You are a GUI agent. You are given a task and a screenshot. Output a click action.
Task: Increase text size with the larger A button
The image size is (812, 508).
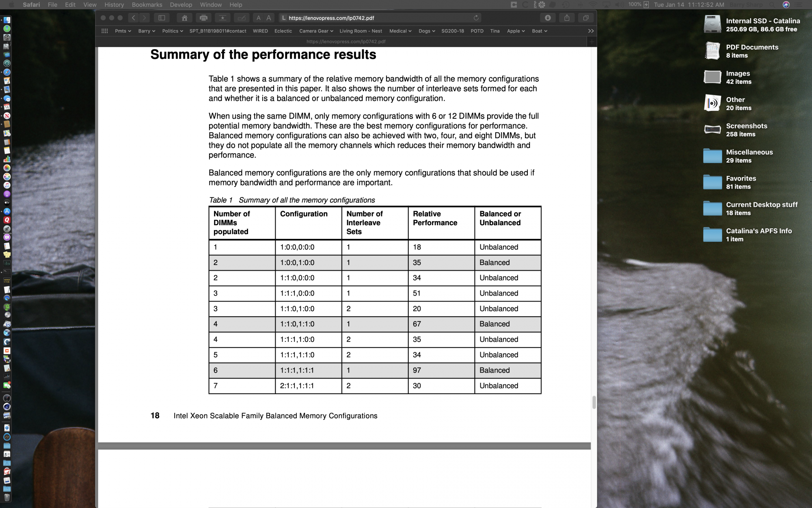(269, 18)
